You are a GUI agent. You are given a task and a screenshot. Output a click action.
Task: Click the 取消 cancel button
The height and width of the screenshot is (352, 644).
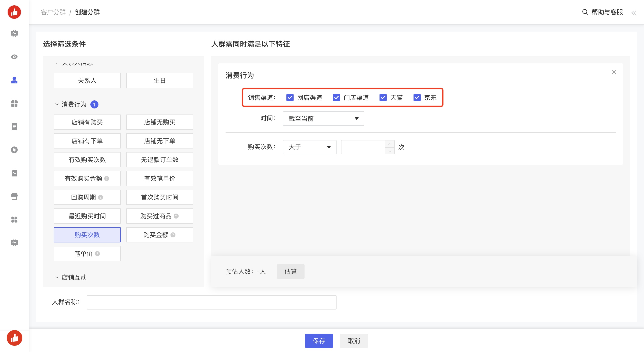354,341
